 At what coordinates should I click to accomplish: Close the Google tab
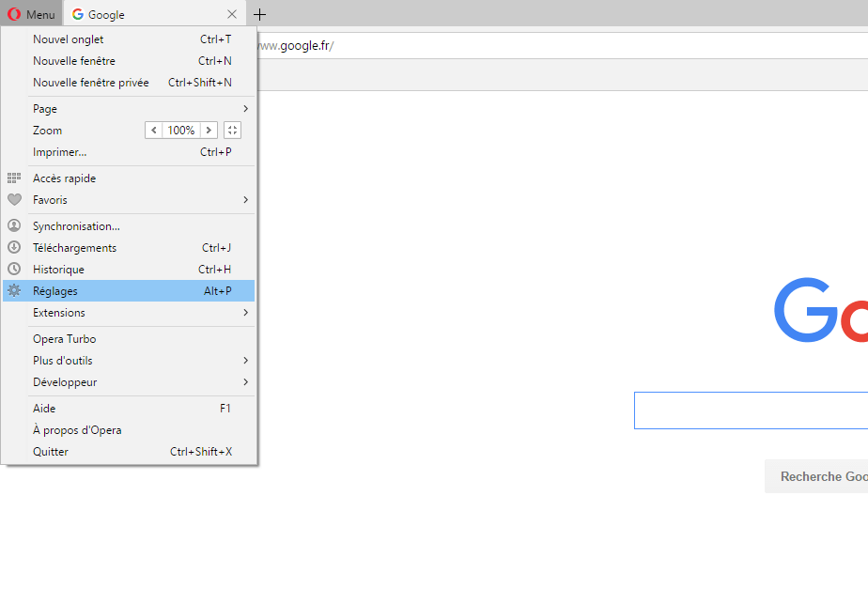click(232, 14)
